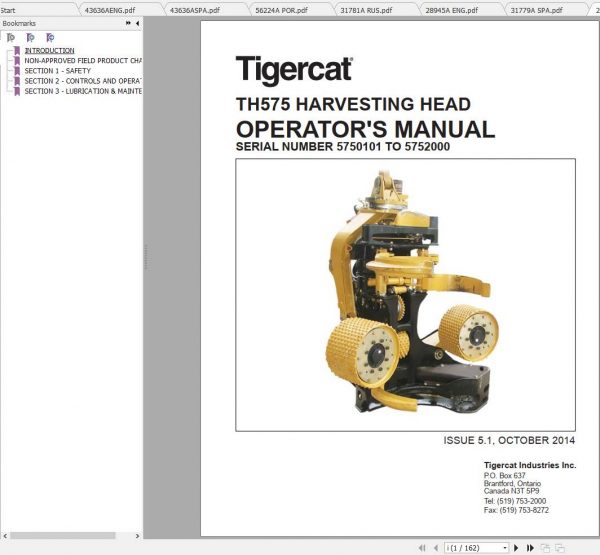Click the Brantford, Ontario address line

click(x=512, y=483)
